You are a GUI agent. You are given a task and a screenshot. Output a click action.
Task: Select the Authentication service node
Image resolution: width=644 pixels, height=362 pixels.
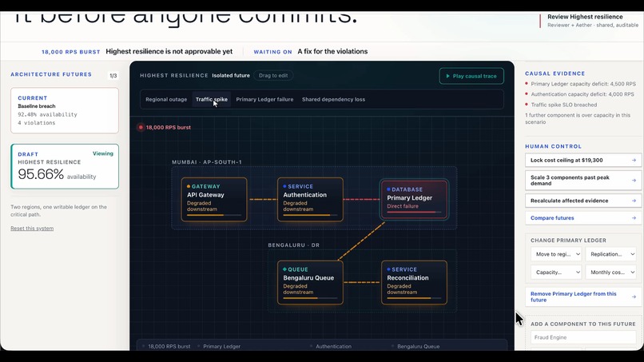tap(310, 199)
